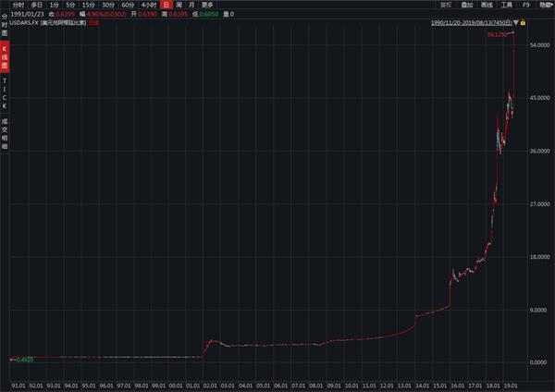The width and height of the screenshot is (555, 392).
Task: Select the 1分 interval tab
Action: coord(54,5)
